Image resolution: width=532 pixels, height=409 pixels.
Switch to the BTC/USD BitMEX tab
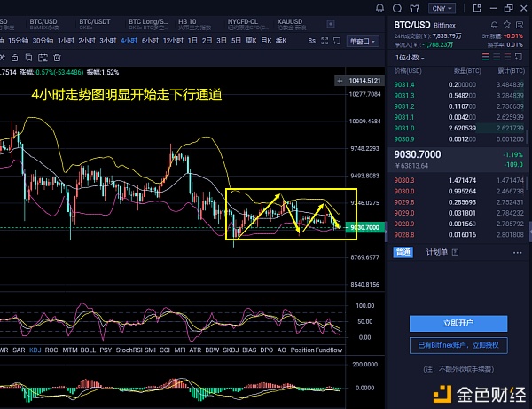pyautogui.click(x=43, y=24)
